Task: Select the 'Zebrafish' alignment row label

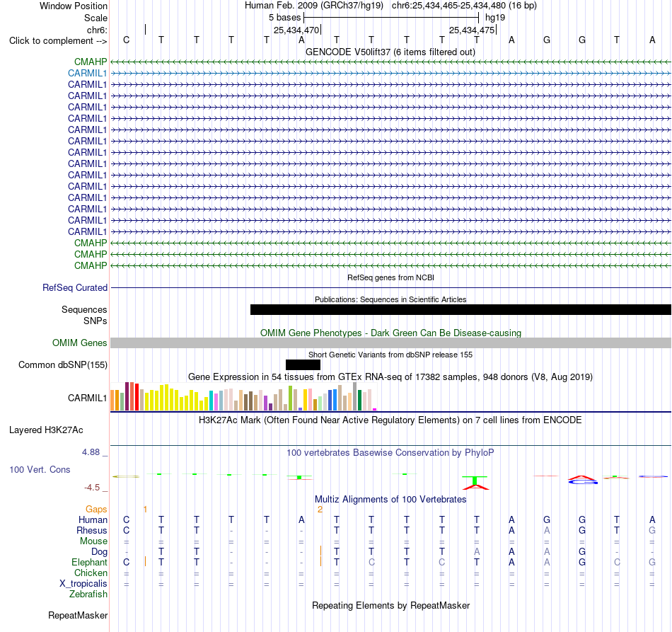Action: click(88, 594)
